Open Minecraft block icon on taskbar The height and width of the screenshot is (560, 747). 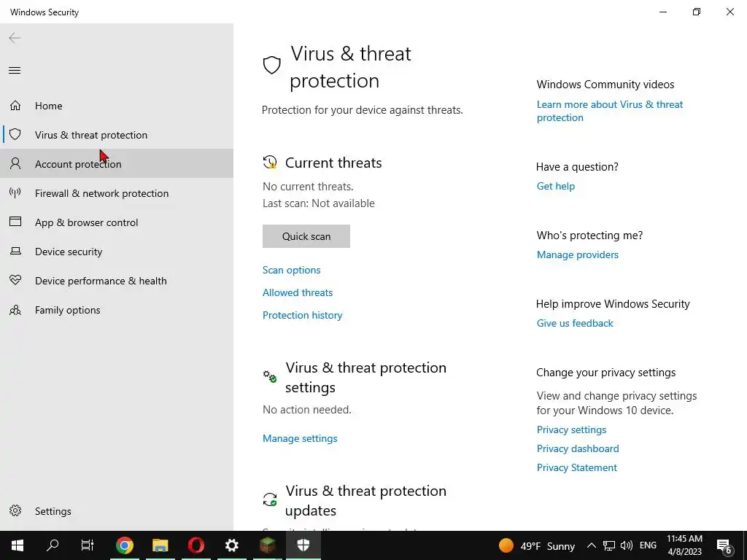(268, 545)
